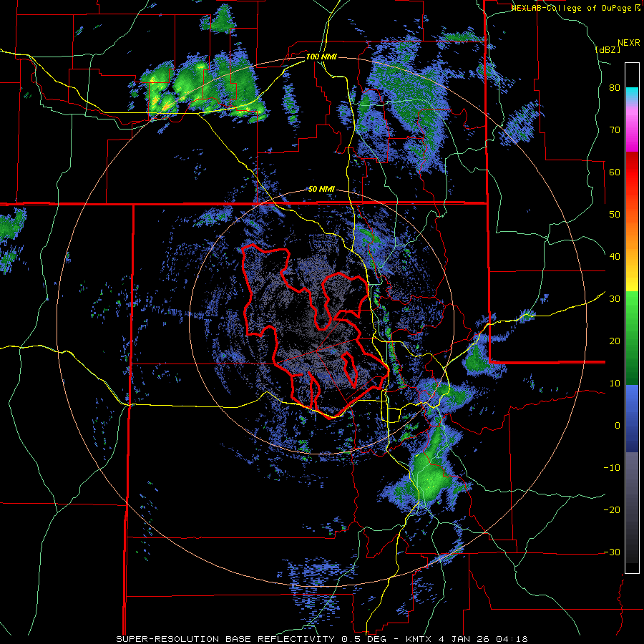Click the 50 value on dBZ scale

tap(615, 215)
